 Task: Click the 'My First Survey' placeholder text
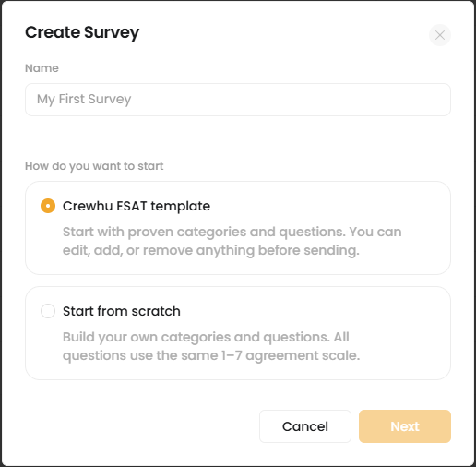(x=84, y=100)
